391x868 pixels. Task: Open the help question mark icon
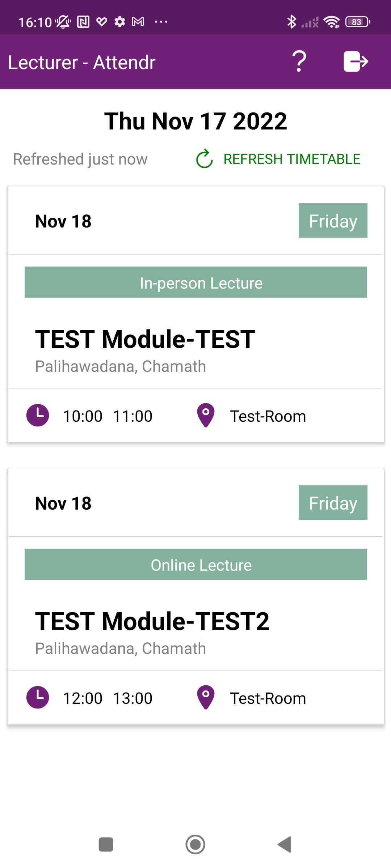coord(299,61)
